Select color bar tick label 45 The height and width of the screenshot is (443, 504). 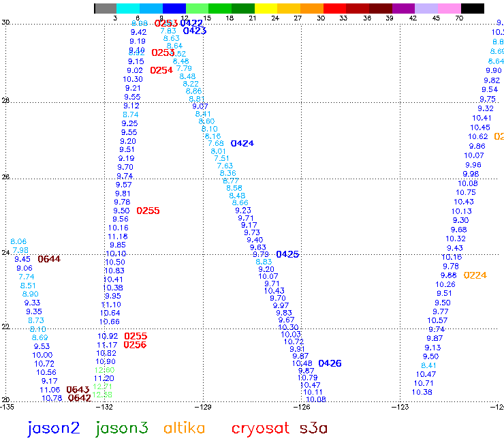point(436,18)
